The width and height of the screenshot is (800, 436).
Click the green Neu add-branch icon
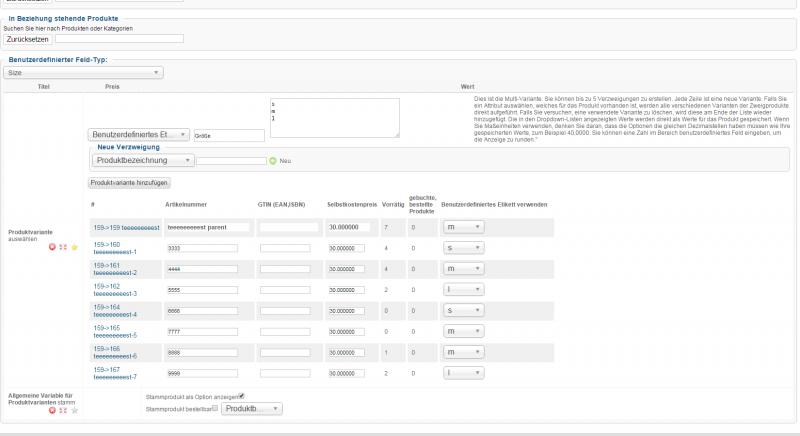pyautogui.click(x=273, y=160)
